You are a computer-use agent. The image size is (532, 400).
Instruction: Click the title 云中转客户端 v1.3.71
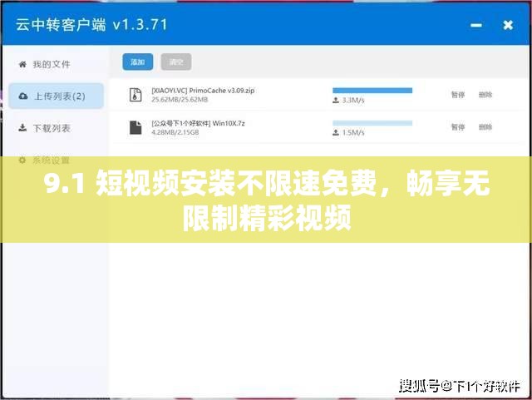(91, 25)
